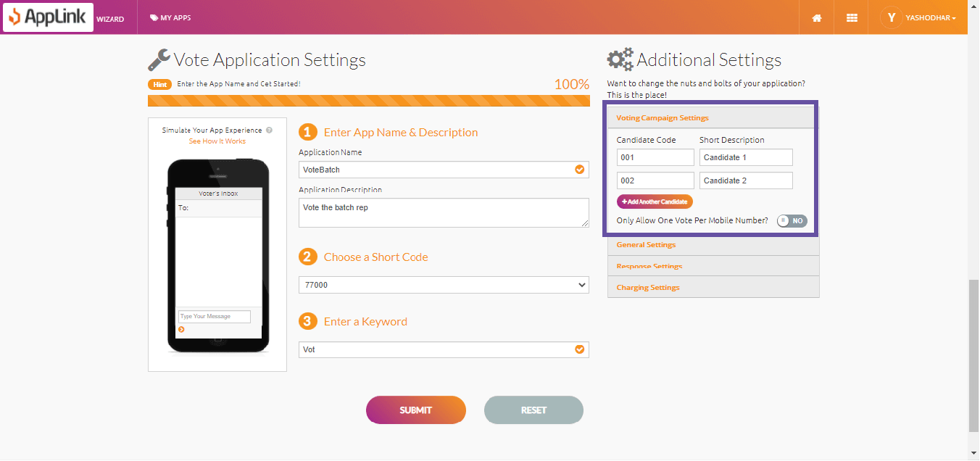Click Enter App Name & Description heading

401,132
